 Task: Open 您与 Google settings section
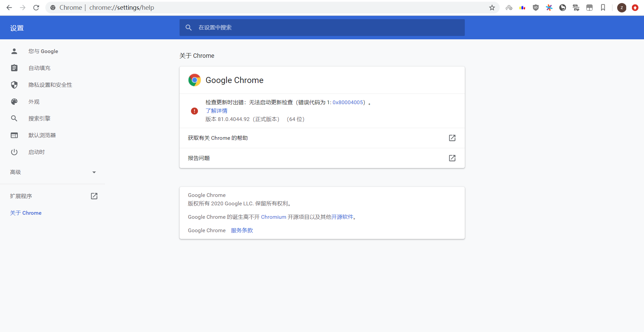click(x=43, y=51)
